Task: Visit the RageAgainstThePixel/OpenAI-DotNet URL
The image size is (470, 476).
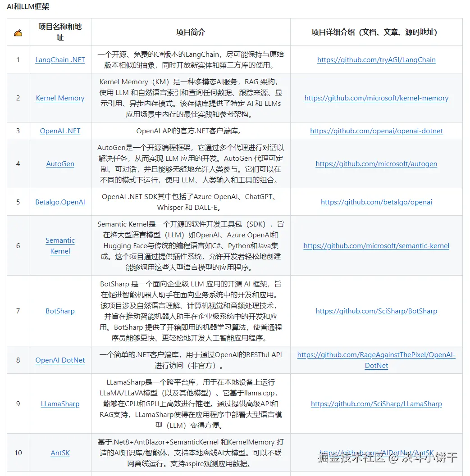Action: tap(376, 360)
